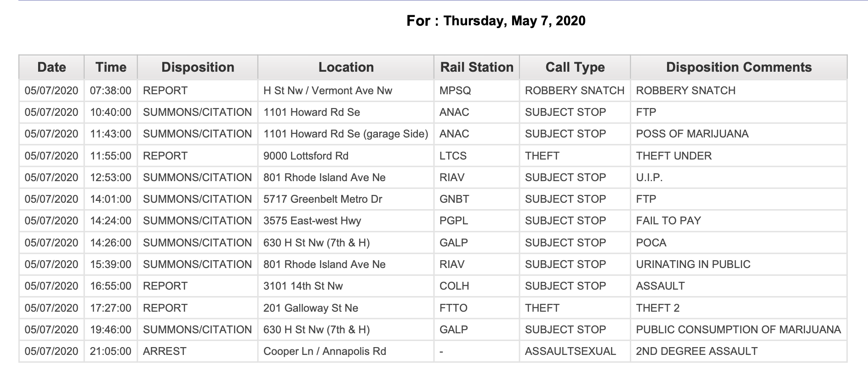The width and height of the screenshot is (868, 388).
Task: Select the ARREST disposition cell
Action: click(198, 351)
